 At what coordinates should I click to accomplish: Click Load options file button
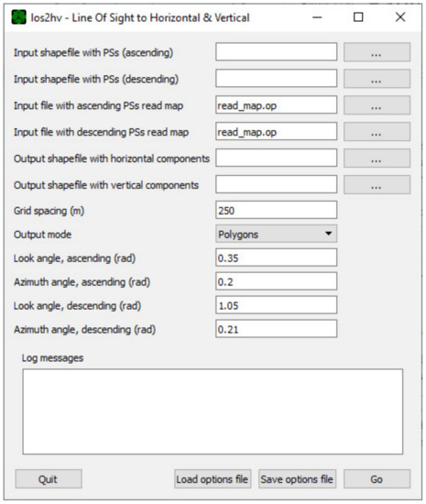(213, 479)
